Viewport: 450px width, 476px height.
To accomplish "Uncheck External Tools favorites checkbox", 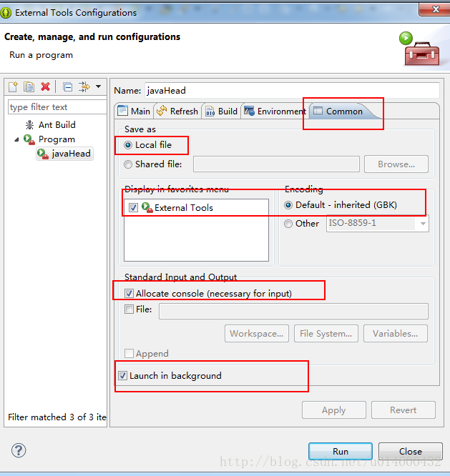I will [x=133, y=208].
